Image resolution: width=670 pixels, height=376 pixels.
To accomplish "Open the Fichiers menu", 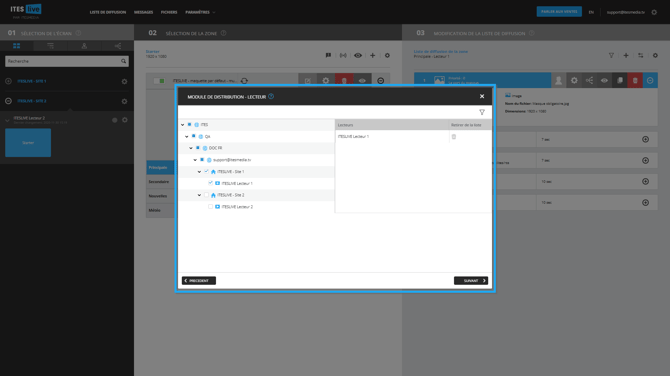I will click(x=169, y=12).
